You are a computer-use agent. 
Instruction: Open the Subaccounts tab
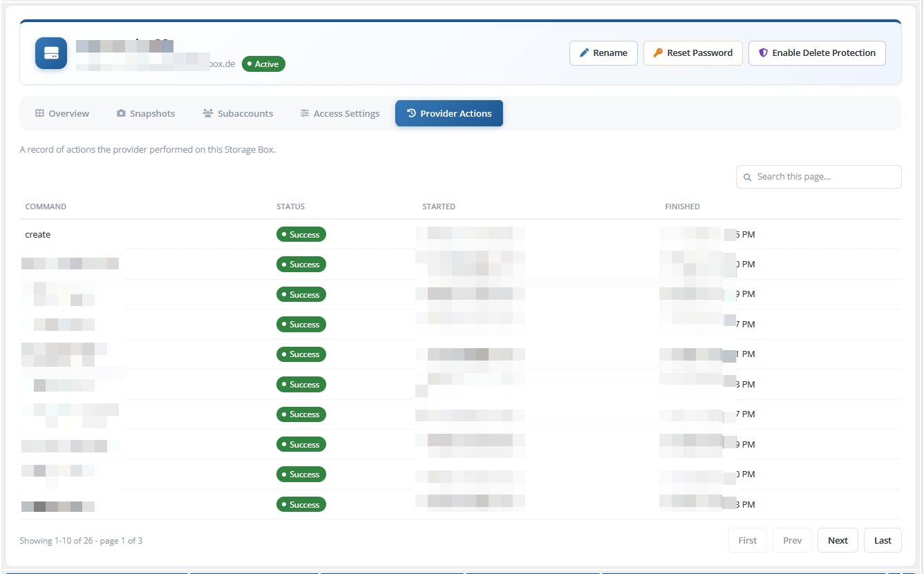pyautogui.click(x=238, y=113)
